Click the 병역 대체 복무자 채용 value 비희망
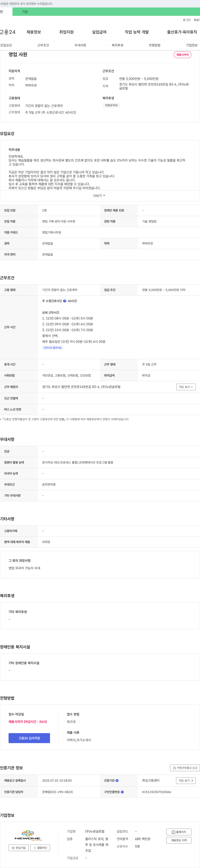This screenshot has width=200, height=868. click(x=46, y=542)
